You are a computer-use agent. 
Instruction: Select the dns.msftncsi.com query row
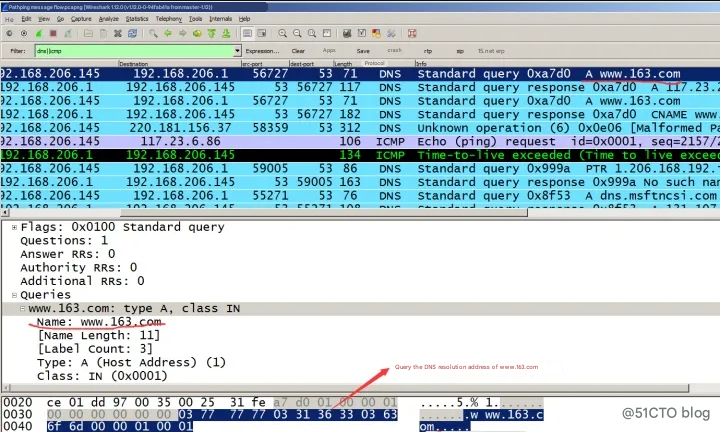pyautogui.click(x=360, y=196)
